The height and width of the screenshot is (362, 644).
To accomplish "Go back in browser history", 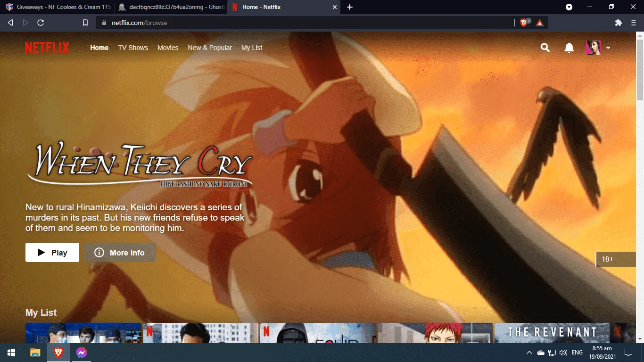I will (x=10, y=23).
